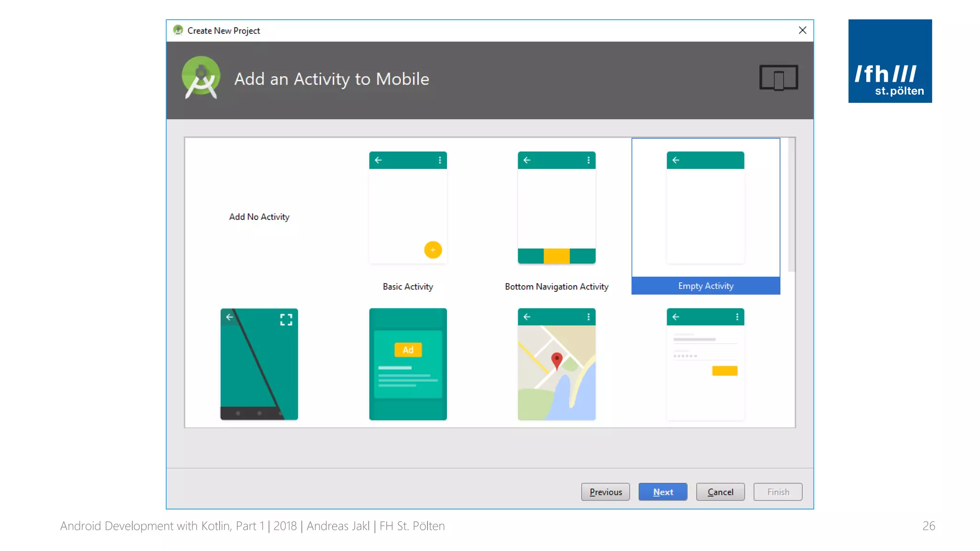Click the activity gallery vertical scrollbar
Viewport: 980px width, 551px height.
coord(791,206)
